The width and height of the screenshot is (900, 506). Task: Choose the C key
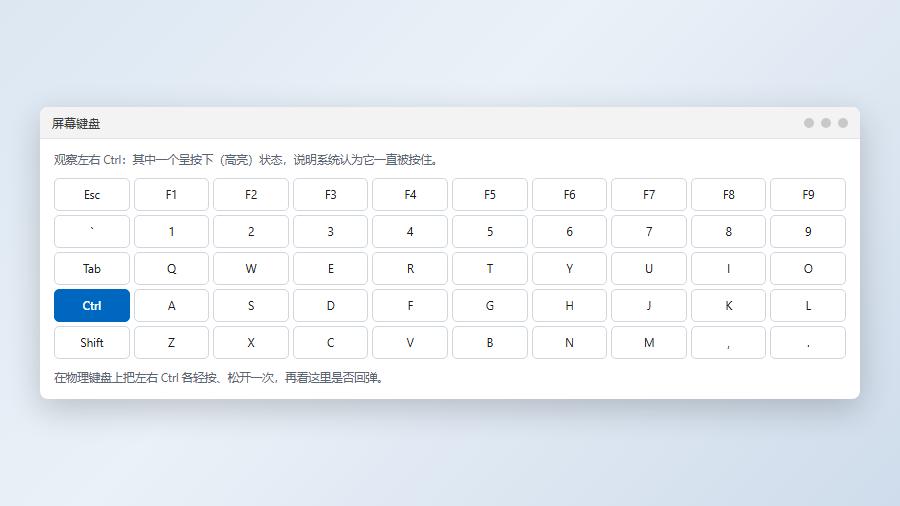click(331, 342)
